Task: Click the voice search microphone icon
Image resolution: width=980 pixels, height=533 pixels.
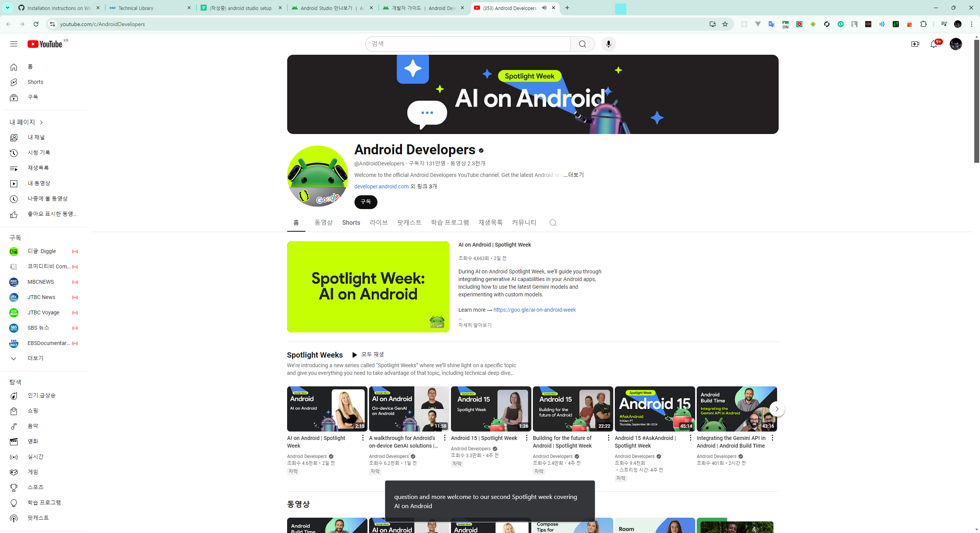Action: [x=608, y=44]
